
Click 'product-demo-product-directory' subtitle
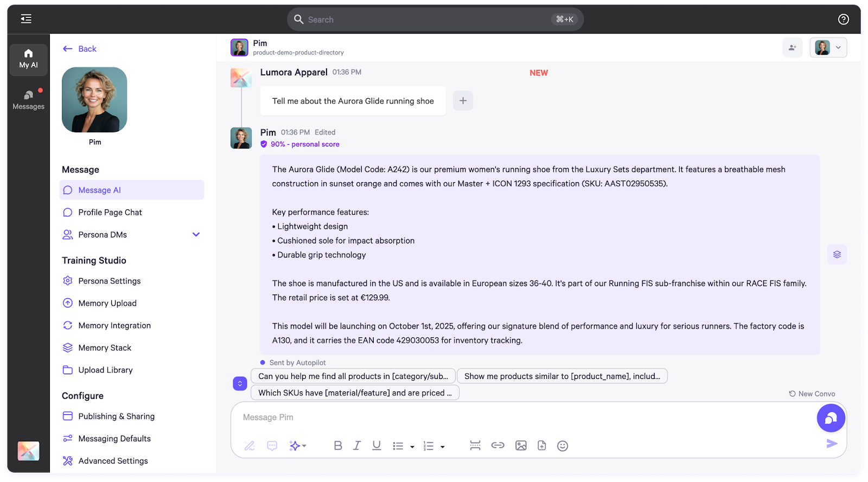click(x=298, y=53)
